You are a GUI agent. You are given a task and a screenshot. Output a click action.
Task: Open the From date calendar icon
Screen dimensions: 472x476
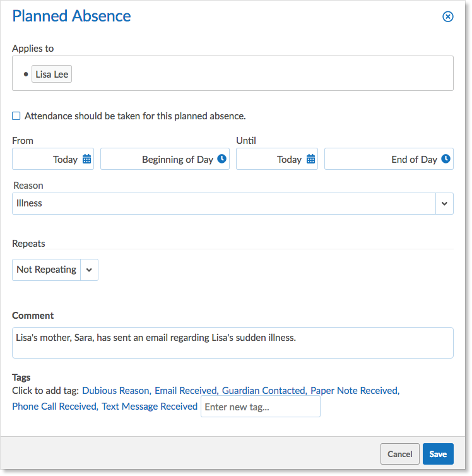point(86,158)
